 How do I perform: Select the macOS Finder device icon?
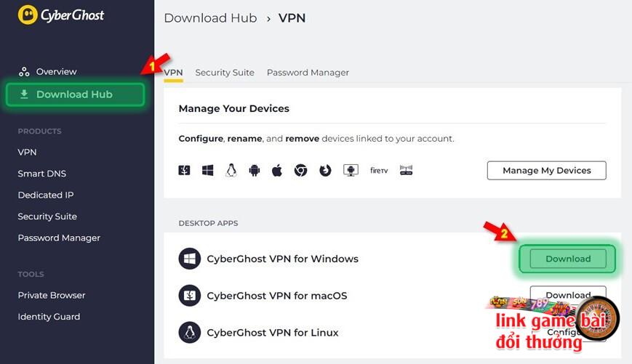tap(184, 170)
